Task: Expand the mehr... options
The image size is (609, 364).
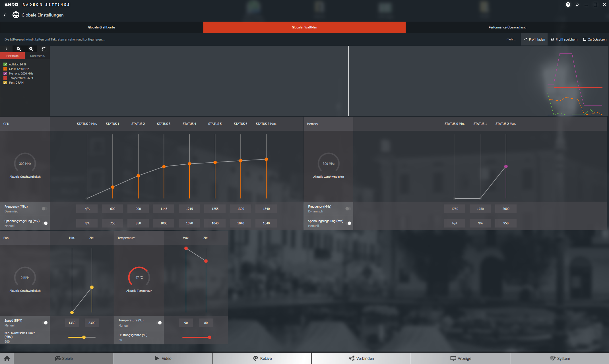Action: pos(511,39)
